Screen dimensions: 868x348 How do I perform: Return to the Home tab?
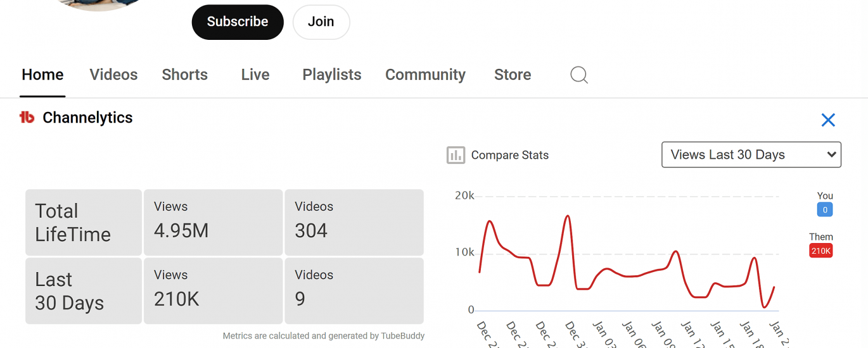[42, 75]
